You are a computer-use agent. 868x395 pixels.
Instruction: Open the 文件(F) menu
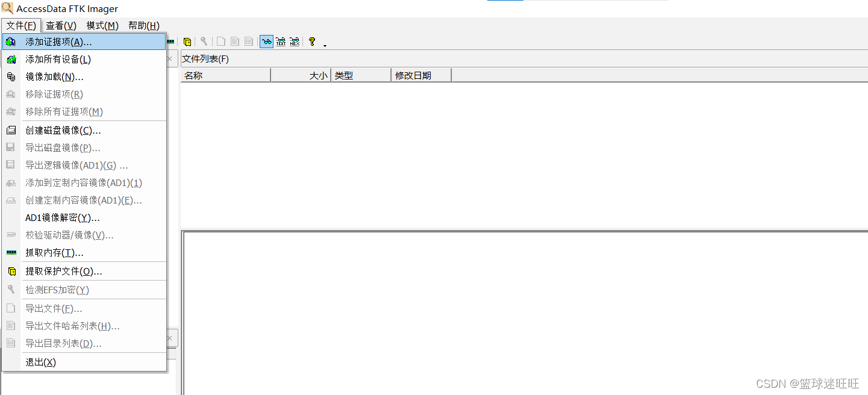[21, 25]
